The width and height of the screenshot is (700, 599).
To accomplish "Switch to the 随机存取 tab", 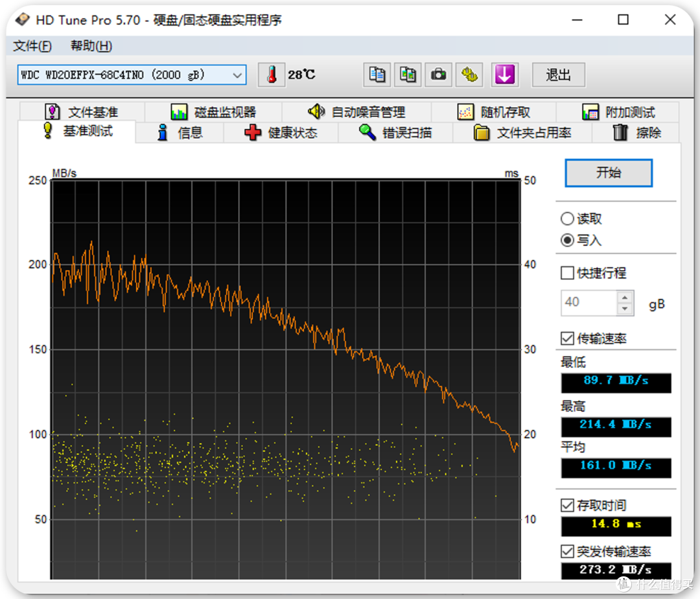I will [x=494, y=112].
